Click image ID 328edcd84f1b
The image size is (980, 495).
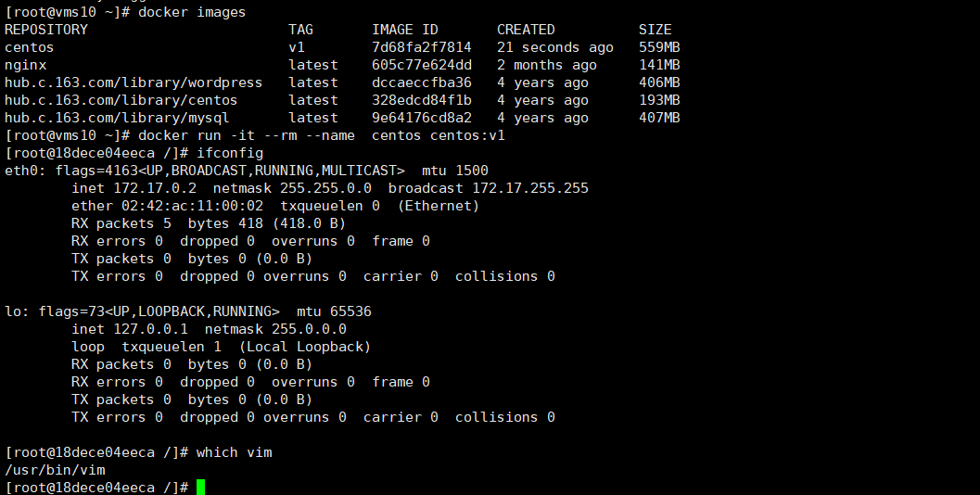[422, 100]
